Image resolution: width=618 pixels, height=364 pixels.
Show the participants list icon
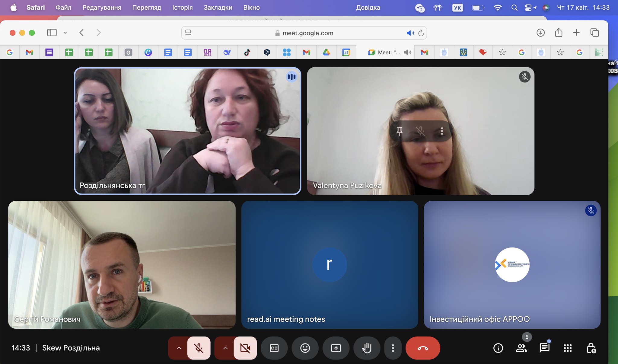click(521, 348)
